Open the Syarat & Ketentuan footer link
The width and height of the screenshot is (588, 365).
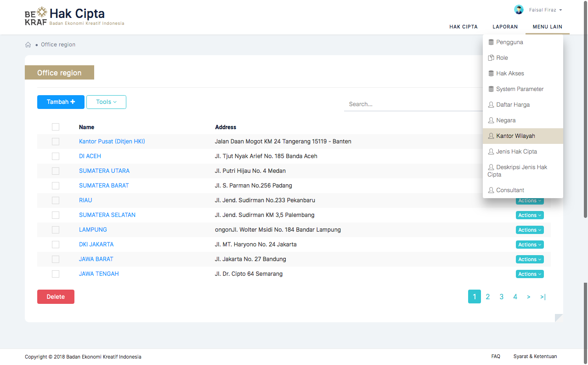[535, 357]
